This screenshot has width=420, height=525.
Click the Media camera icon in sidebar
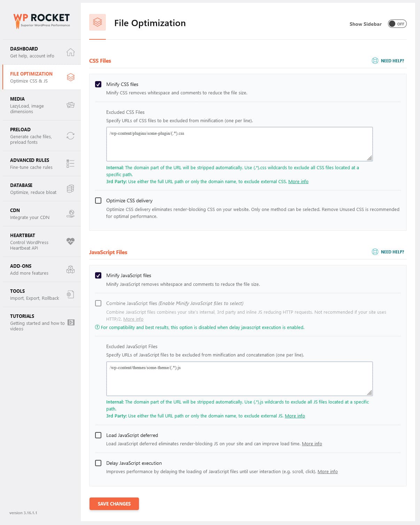click(70, 105)
